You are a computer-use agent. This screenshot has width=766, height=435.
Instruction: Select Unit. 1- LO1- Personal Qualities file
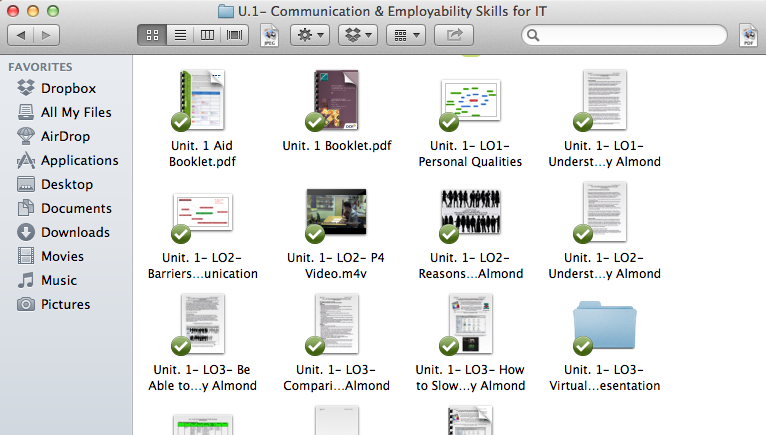tap(470, 100)
